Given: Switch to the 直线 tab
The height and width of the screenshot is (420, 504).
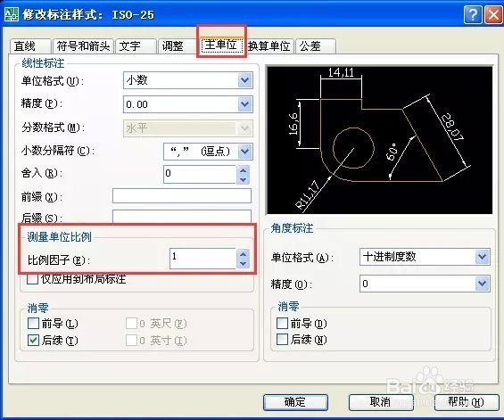Looking at the screenshot, I should pos(30,46).
